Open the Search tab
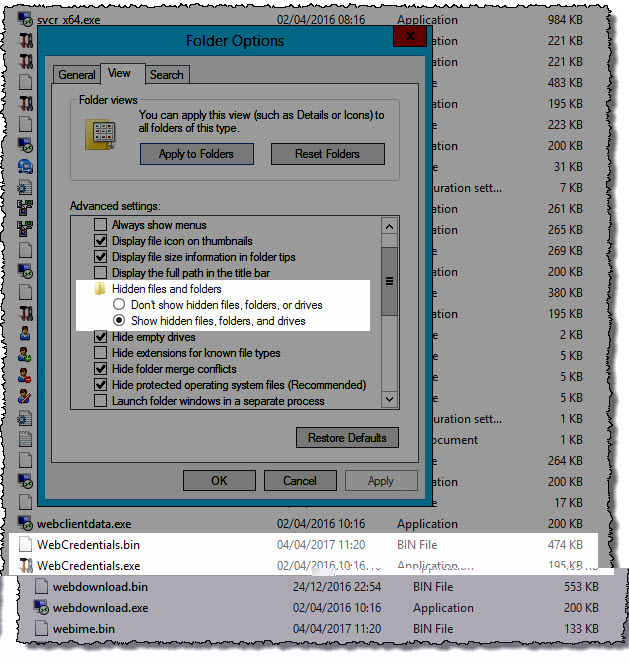 [166, 75]
